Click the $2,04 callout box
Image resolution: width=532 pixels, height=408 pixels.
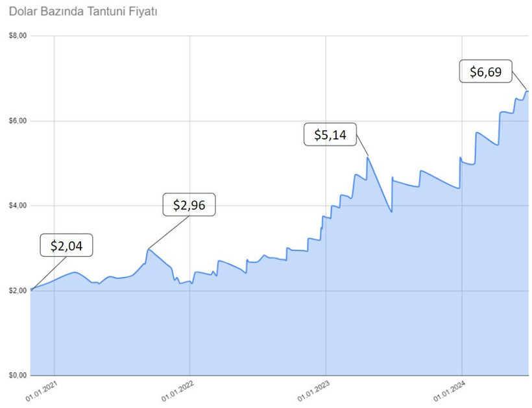click(67, 246)
